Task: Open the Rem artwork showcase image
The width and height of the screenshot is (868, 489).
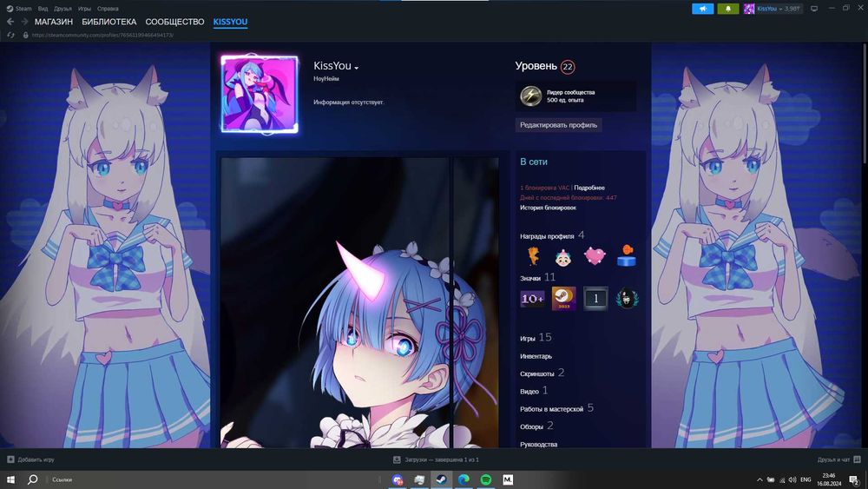Action: tap(359, 302)
